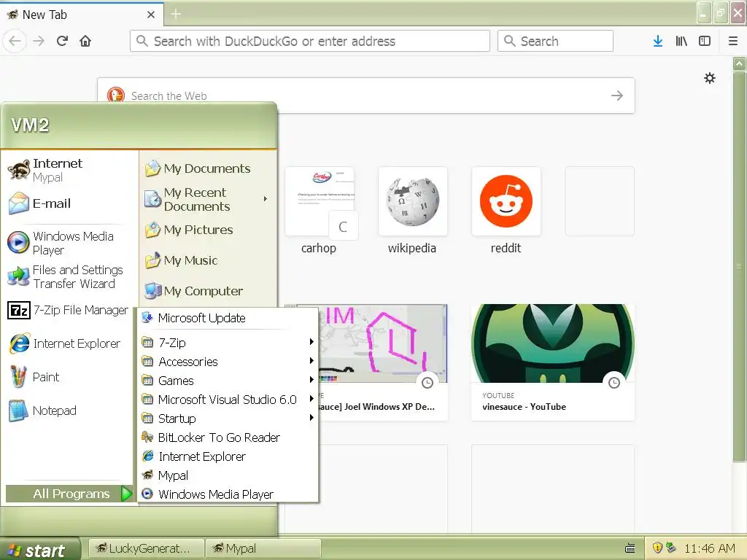Click the page scrollbar up arrow
Screen dimensions: 747x560
pos(739,63)
